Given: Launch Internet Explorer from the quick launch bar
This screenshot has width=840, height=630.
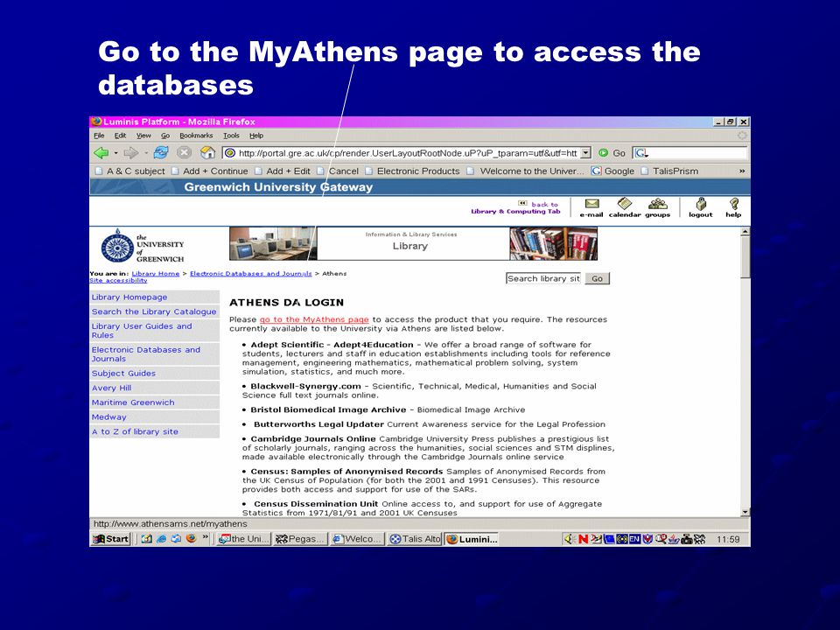Looking at the screenshot, I should tap(161, 539).
